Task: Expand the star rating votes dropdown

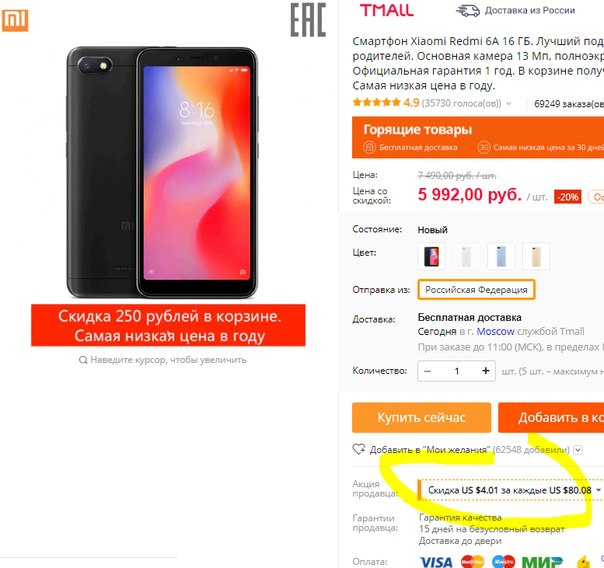Action: tap(509, 104)
